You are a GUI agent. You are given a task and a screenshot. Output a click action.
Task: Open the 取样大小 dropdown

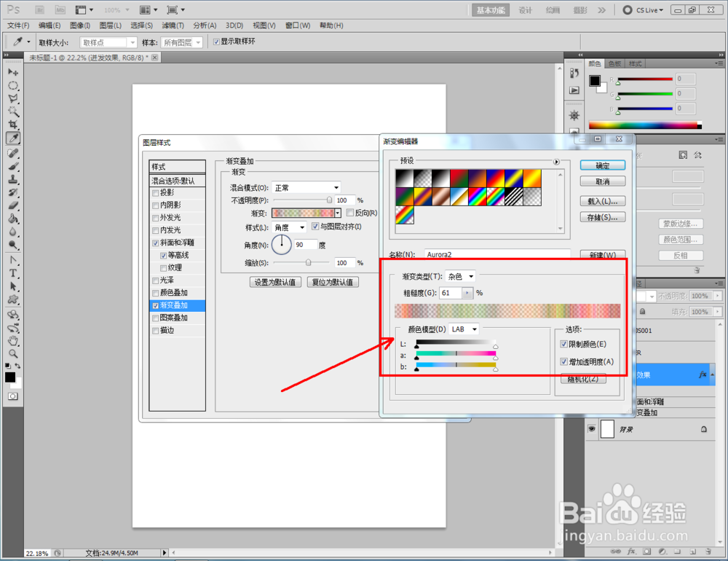108,43
